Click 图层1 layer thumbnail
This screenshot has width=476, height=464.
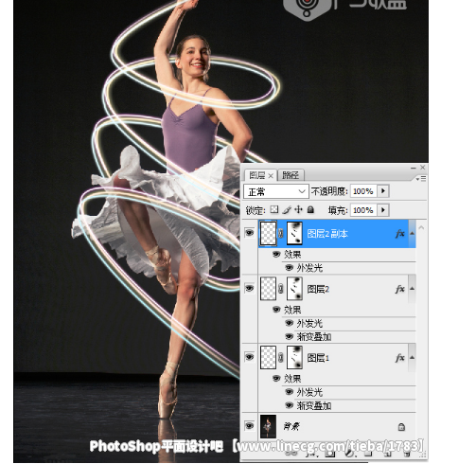268,357
